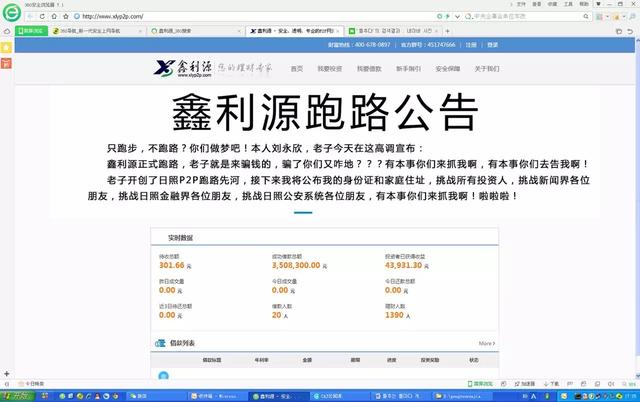Image resolution: width=640 pixels, height=402 pixels.
Task: Bookmark the page with the star icon
Action: point(66,16)
